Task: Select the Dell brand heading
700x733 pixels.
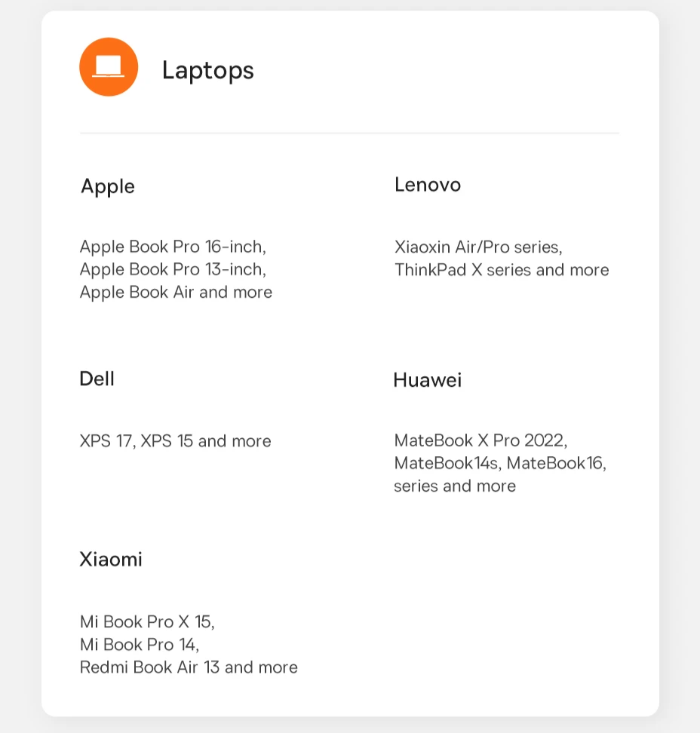Action: (x=97, y=379)
